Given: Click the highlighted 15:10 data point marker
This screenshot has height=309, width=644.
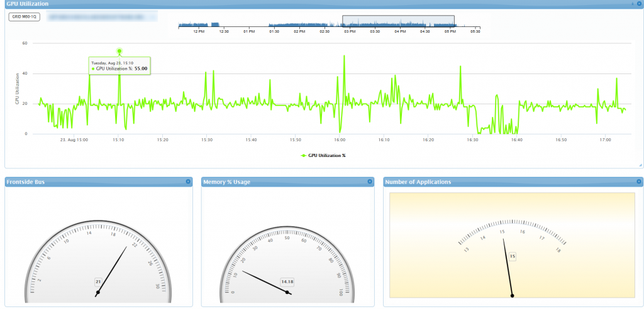Looking at the screenshot, I should 119,51.
